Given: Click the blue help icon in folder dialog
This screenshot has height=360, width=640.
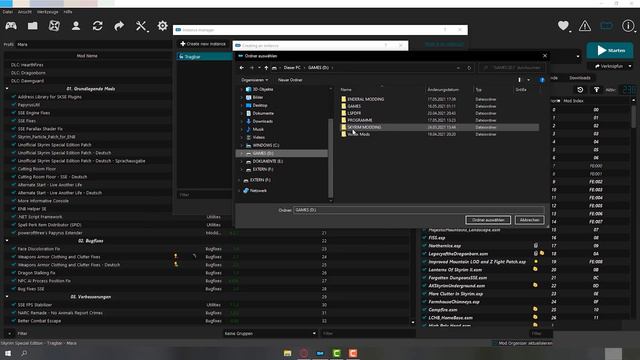Looking at the screenshot, I should coord(542,80).
